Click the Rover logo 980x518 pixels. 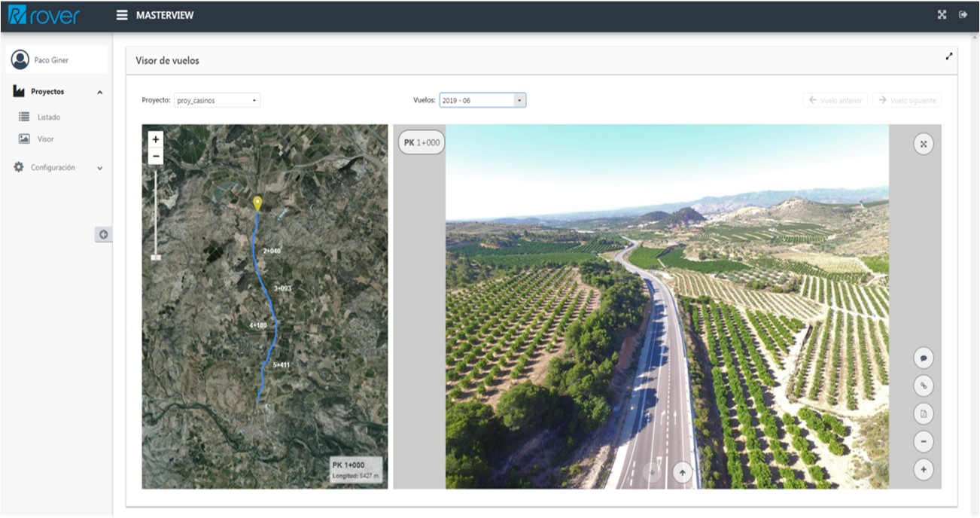pos(42,15)
